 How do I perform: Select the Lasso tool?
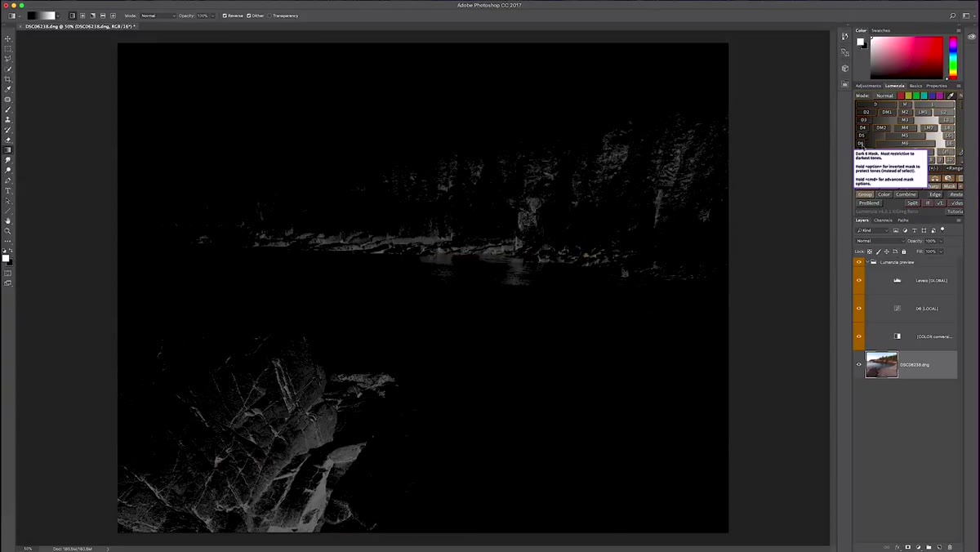click(8, 59)
